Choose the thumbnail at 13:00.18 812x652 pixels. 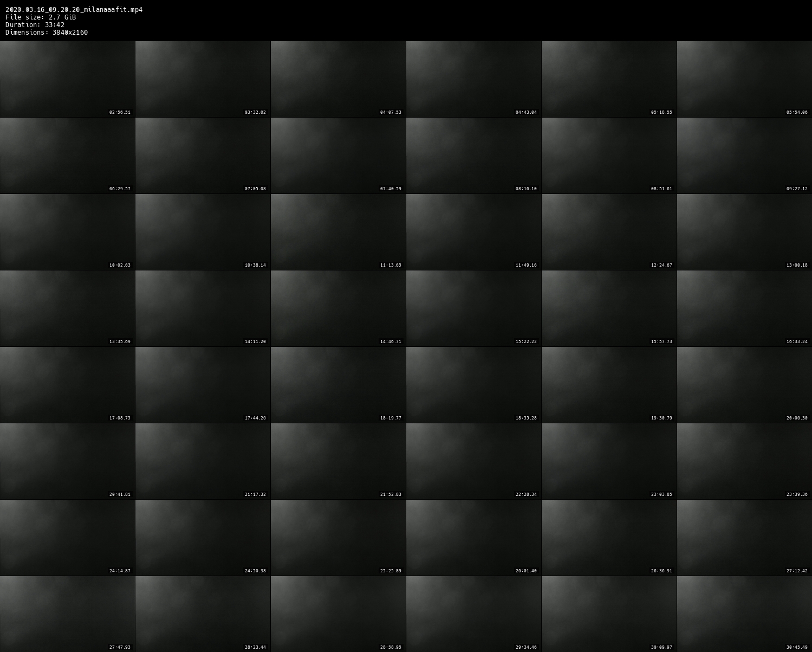tap(744, 232)
